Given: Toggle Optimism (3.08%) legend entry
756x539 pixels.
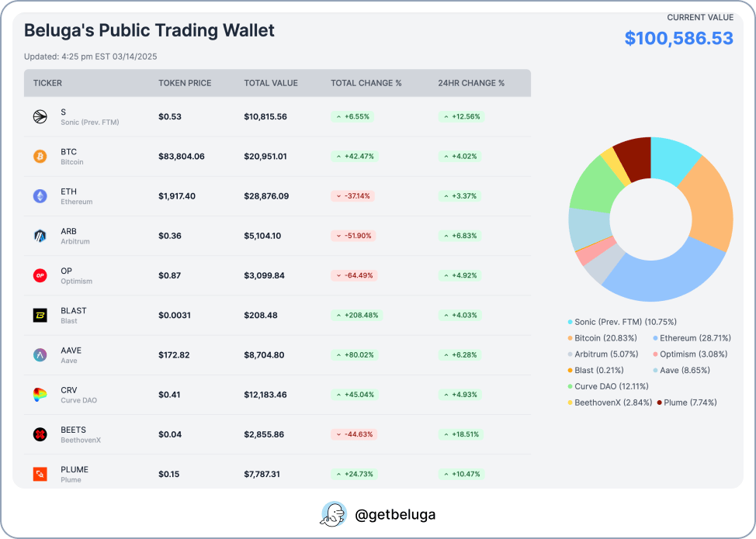Looking at the screenshot, I should coord(690,354).
